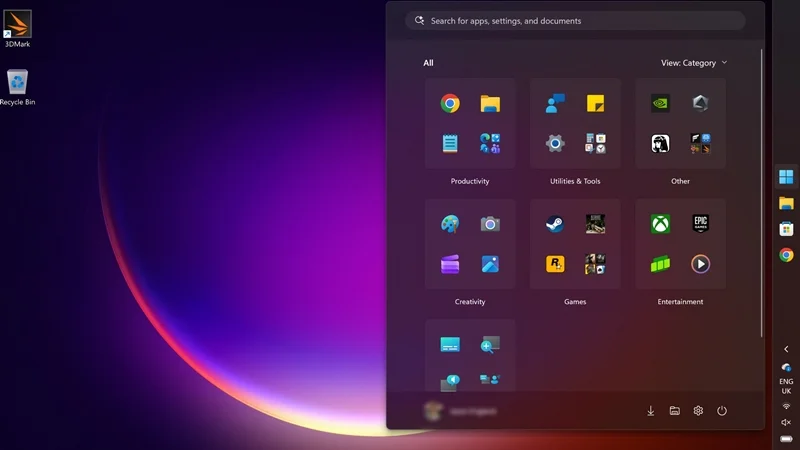The width and height of the screenshot is (800, 450).
Task: Open more apps folder in Utilities & Tools
Action: 595,143
